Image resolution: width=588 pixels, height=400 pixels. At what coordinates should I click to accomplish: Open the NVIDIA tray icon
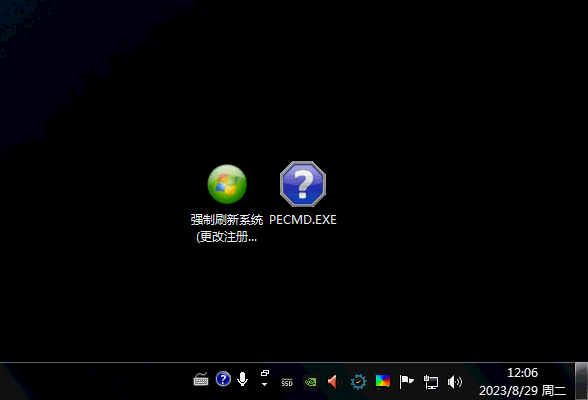(x=310, y=382)
